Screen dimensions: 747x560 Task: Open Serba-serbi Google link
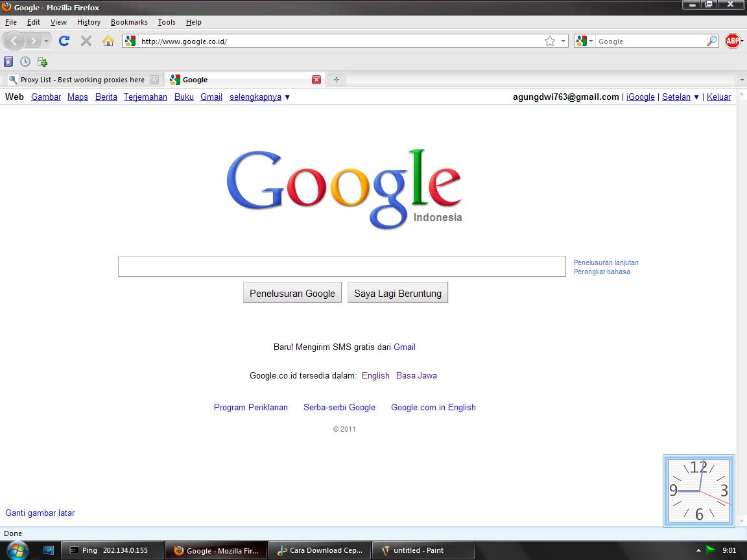click(x=339, y=407)
